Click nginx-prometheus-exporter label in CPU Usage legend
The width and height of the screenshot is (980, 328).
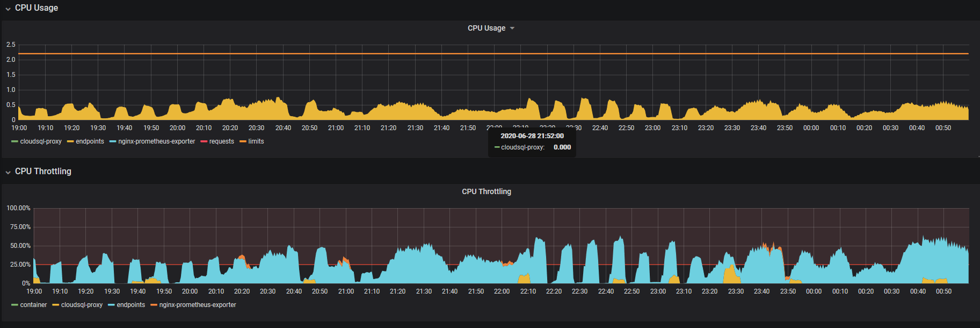point(157,141)
